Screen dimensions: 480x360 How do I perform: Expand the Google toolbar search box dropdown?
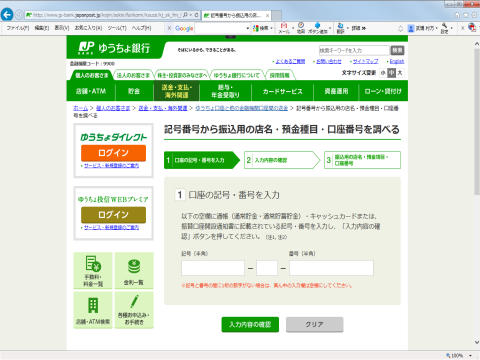[248, 28]
